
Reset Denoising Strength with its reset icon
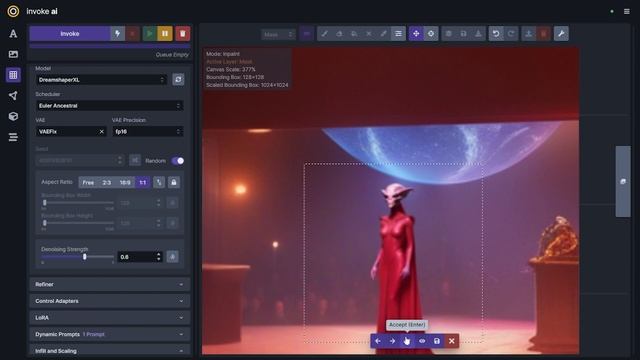coord(173,257)
